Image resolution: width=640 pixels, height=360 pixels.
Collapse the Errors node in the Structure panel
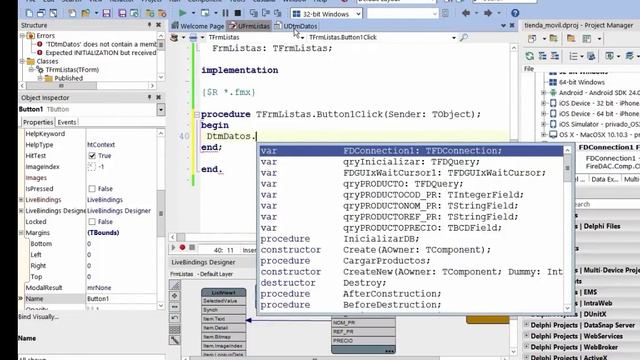22,36
